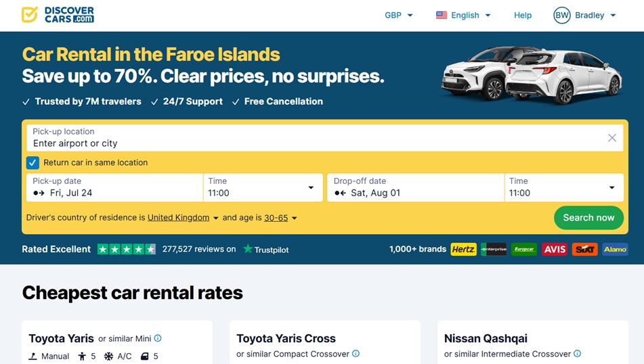This screenshot has width=644, height=364.
Task: Click the AVIS brand logo
Action: 555,249
